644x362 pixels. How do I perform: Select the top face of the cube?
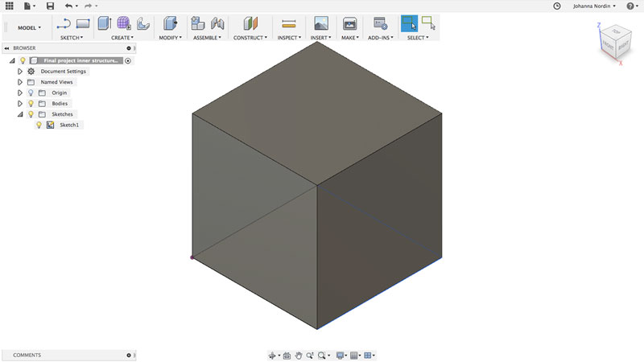click(x=316, y=113)
